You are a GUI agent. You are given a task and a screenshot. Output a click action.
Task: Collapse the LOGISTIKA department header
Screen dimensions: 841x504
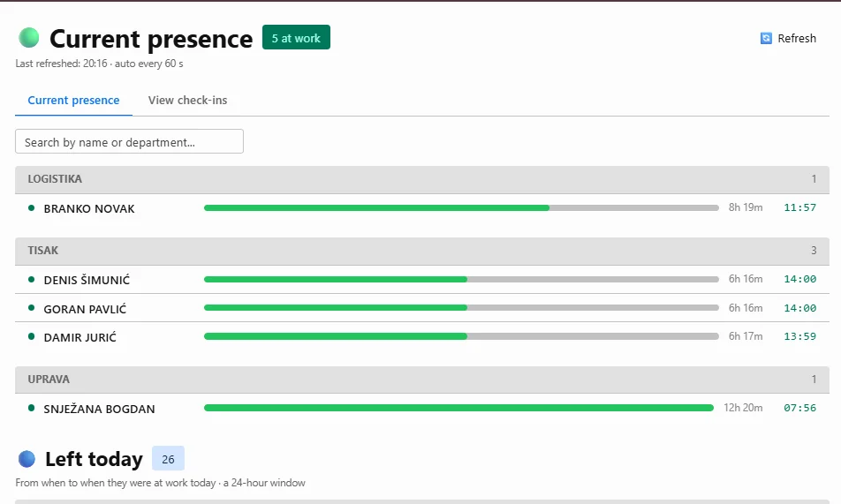coord(422,179)
